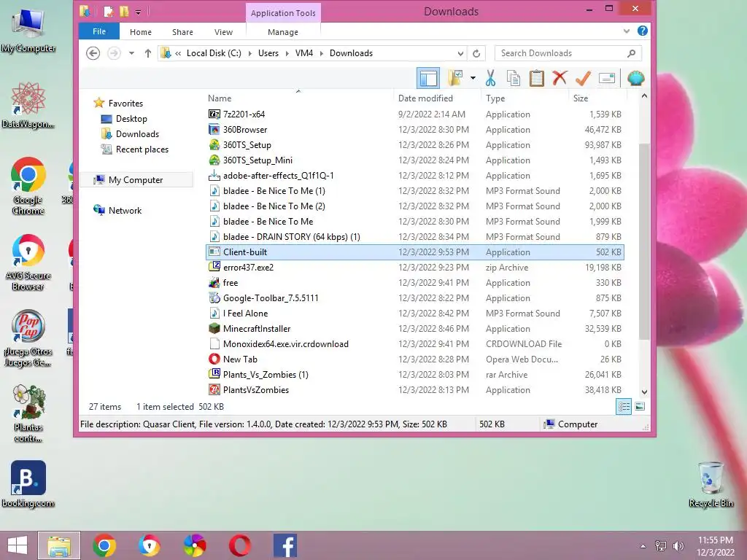This screenshot has width=747, height=560.
Task: Sort by the Size column header
Action: [580, 98]
